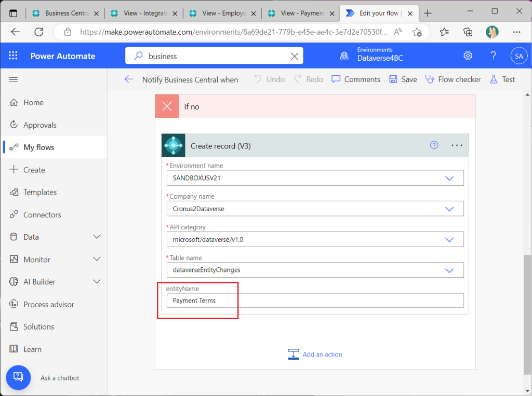This screenshot has width=532, height=396.
Task: Open My flows in navigation
Action: 54,147
